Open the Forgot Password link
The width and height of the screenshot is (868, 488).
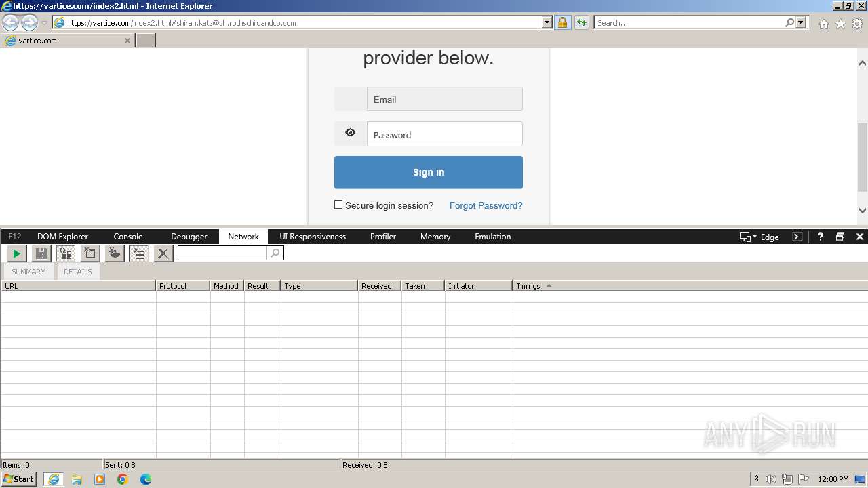click(x=486, y=205)
